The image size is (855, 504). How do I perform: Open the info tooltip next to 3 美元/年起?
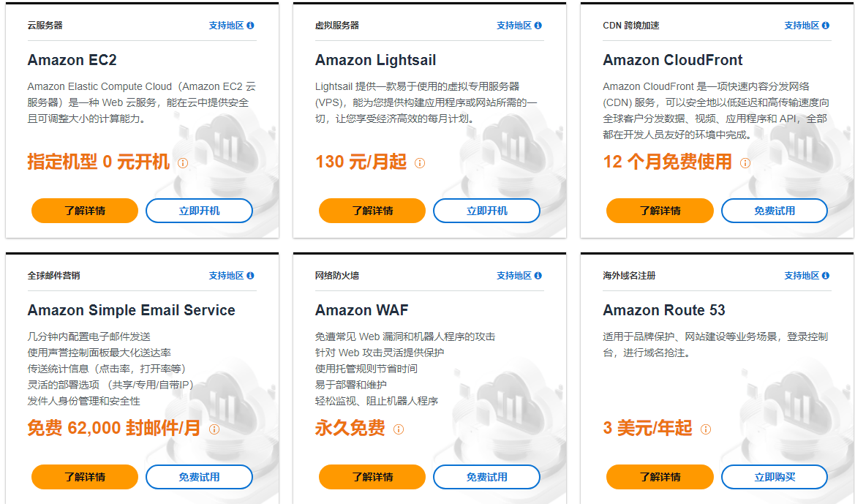point(705,429)
